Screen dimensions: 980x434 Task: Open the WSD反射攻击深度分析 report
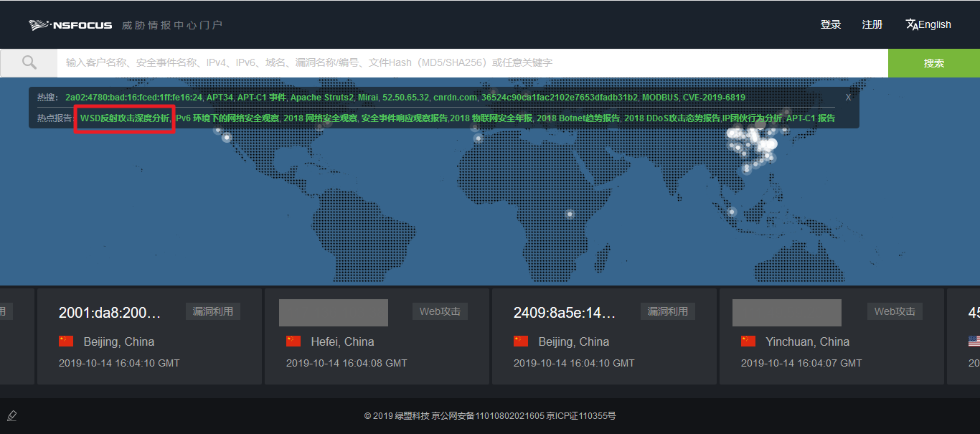click(125, 118)
